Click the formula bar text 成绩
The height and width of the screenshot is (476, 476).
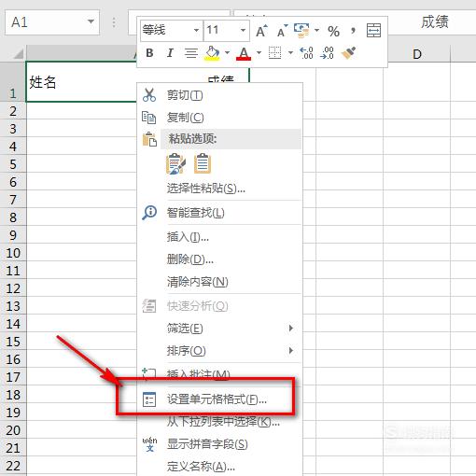(x=435, y=21)
